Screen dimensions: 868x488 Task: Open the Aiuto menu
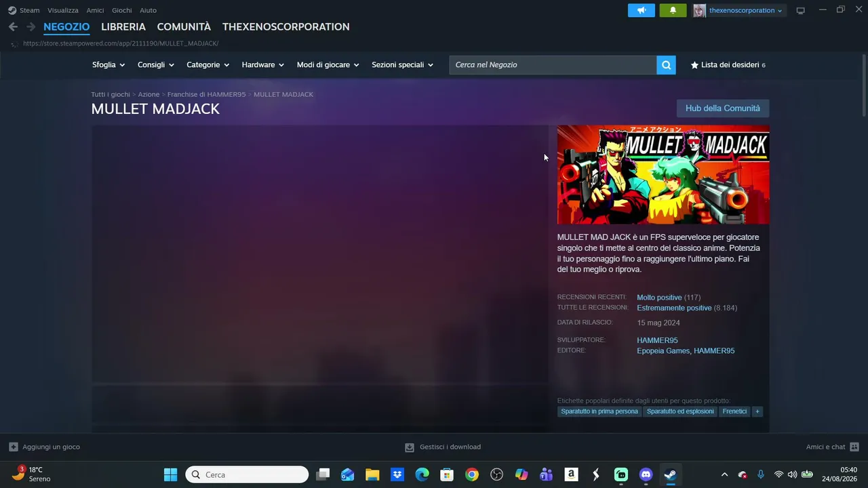point(148,10)
